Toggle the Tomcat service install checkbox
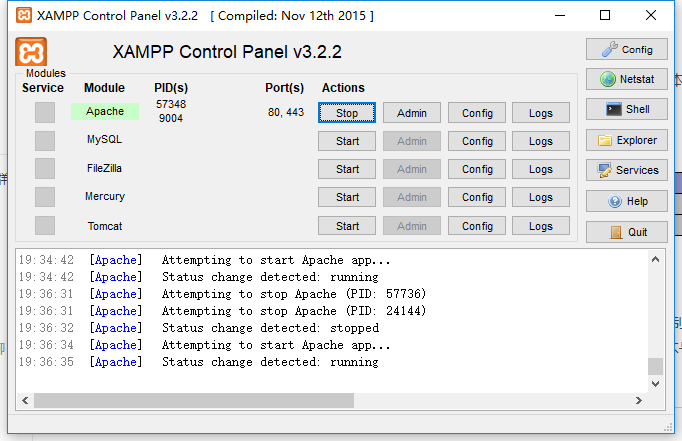The width and height of the screenshot is (682, 441). 45,226
